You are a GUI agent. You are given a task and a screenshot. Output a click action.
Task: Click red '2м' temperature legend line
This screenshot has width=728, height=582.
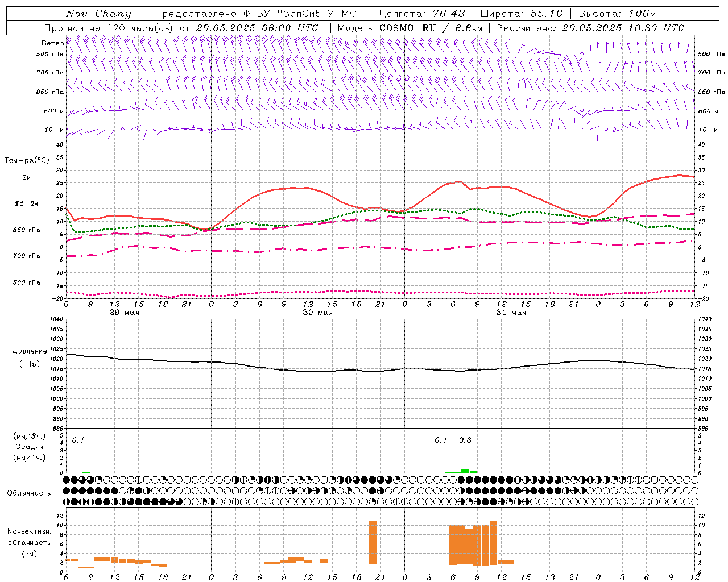(x=26, y=184)
